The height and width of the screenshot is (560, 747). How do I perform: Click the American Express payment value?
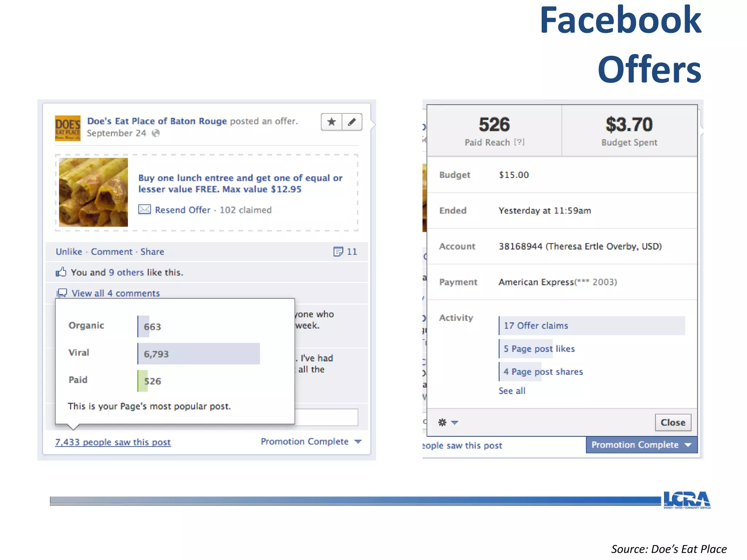click(558, 282)
